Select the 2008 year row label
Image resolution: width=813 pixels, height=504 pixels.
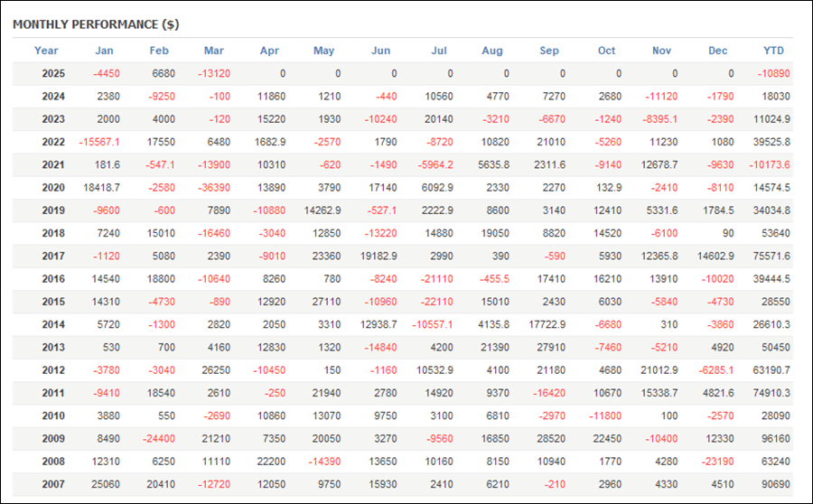(x=53, y=462)
